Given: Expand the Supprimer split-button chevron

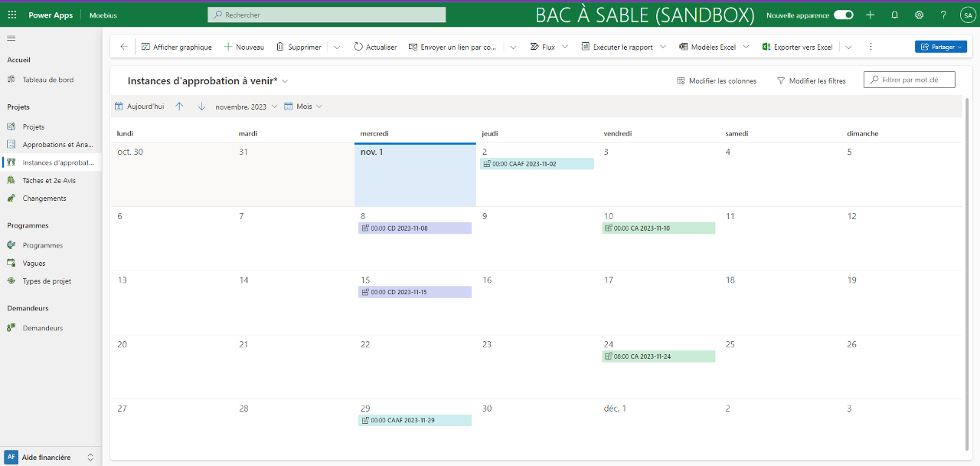Looking at the screenshot, I should click(x=337, y=47).
